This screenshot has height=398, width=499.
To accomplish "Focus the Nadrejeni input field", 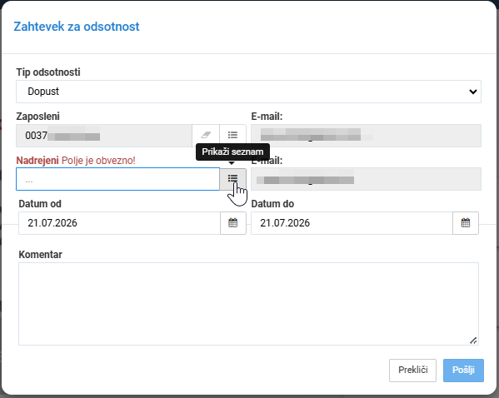I will tap(118, 179).
